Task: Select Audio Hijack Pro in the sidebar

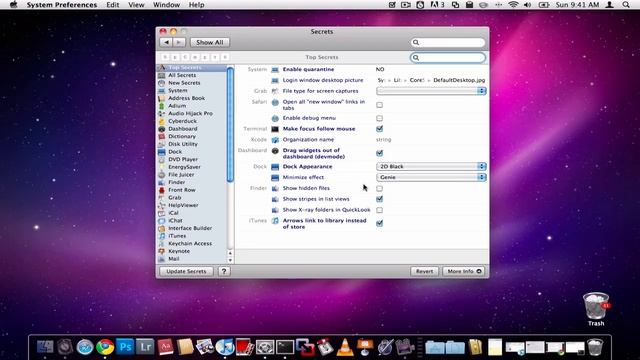Action: point(191,113)
